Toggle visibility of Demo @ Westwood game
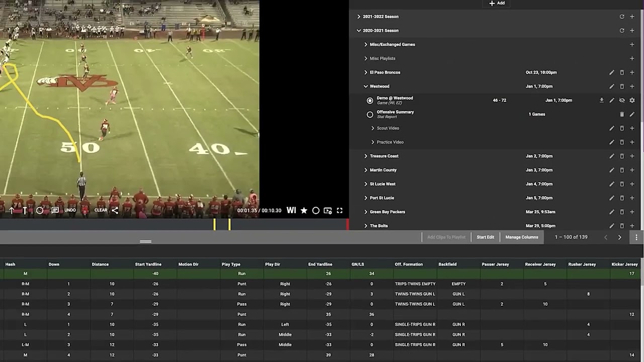This screenshot has width=644, height=362. [x=622, y=100]
